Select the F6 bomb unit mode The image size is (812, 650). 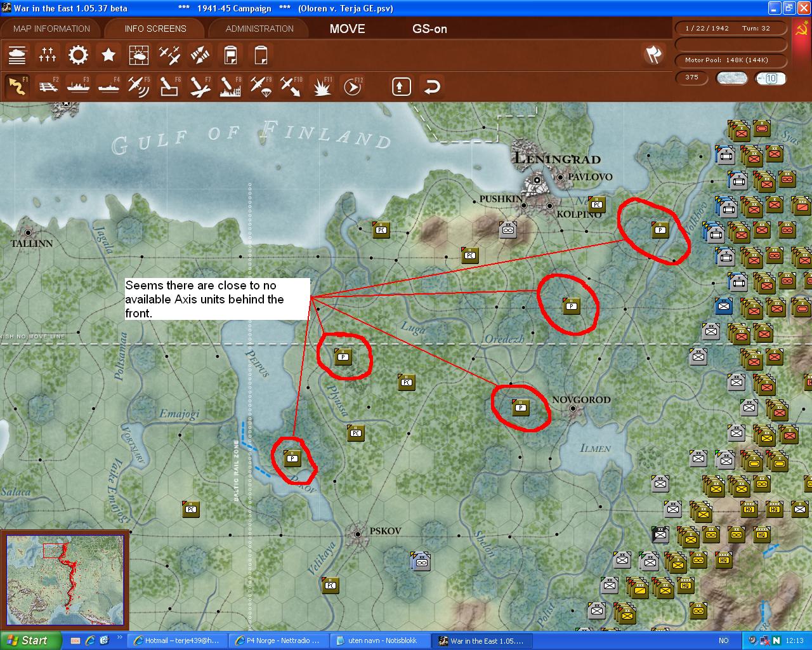coord(169,86)
